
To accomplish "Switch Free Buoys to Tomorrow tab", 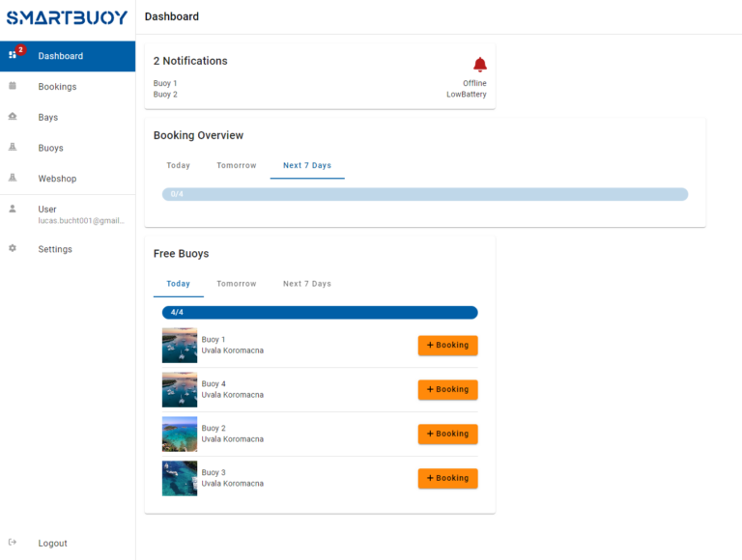I will coord(237,284).
